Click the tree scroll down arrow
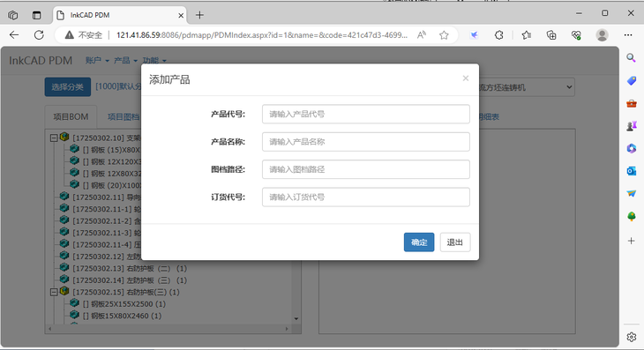The width and height of the screenshot is (644, 350). pyautogui.click(x=296, y=319)
